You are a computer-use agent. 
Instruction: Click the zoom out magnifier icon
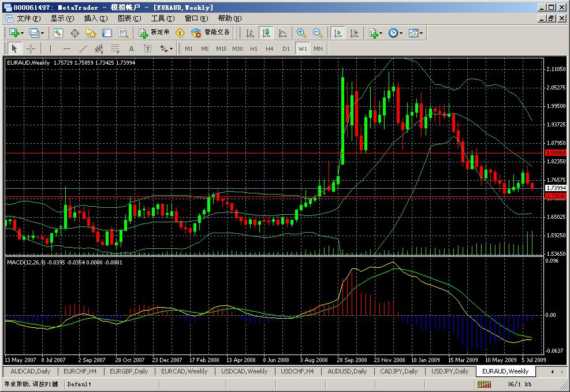point(317,33)
